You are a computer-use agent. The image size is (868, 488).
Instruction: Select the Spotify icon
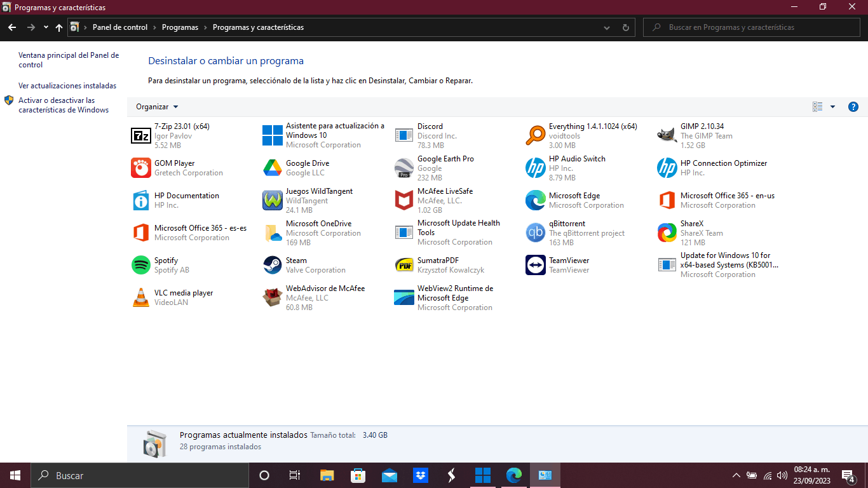tap(140, 265)
